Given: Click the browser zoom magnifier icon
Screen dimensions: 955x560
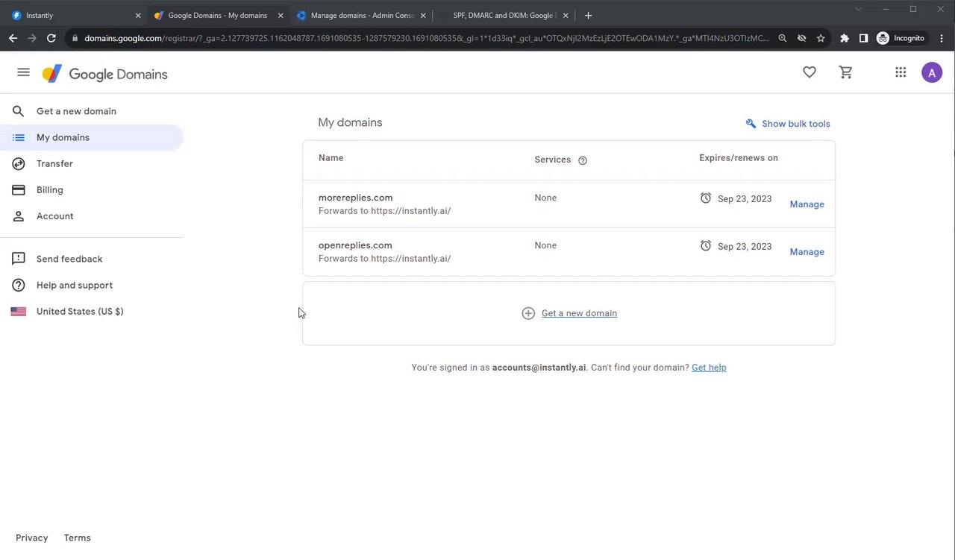Looking at the screenshot, I should 783,38.
